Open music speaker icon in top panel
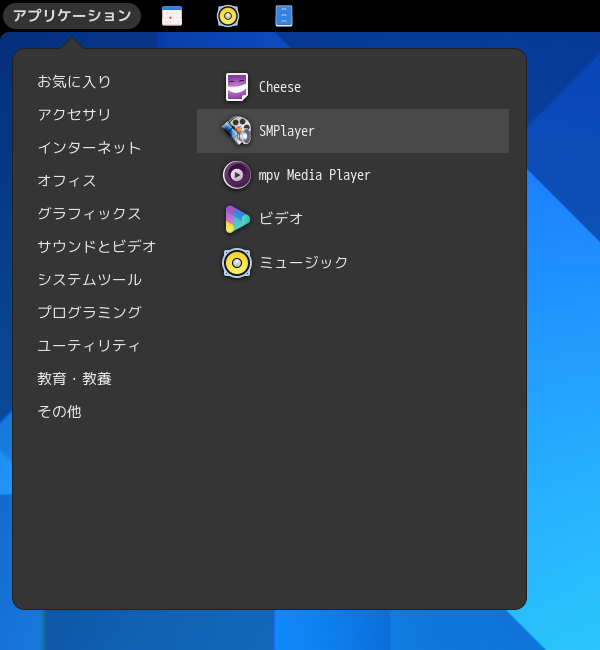Image resolution: width=600 pixels, height=650 pixels. [228, 16]
